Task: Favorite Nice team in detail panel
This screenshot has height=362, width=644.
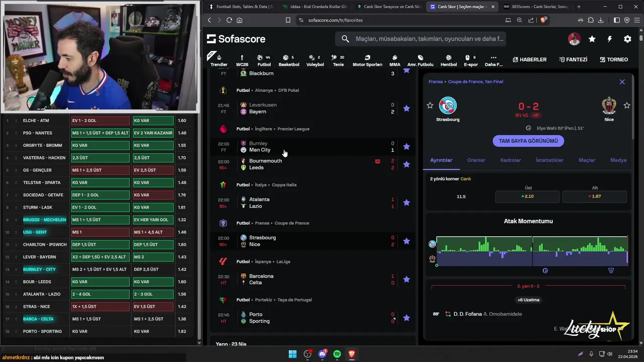Action: pyautogui.click(x=627, y=105)
